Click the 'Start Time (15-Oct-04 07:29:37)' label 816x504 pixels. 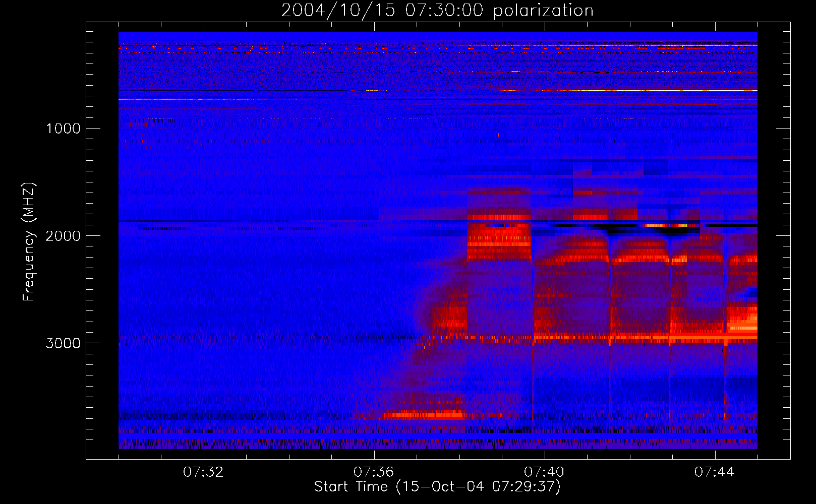pos(437,487)
